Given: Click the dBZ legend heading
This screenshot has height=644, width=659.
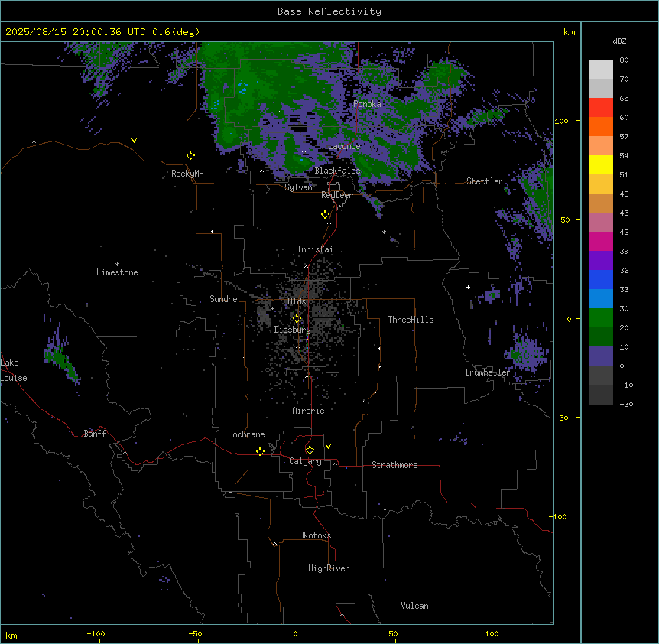Looking at the screenshot, I should pos(619,41).
